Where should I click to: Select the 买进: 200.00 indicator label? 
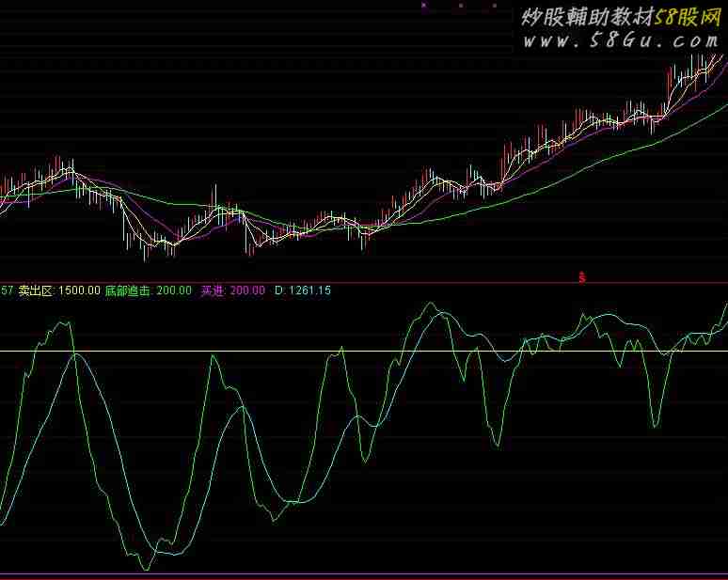(232, 291)
